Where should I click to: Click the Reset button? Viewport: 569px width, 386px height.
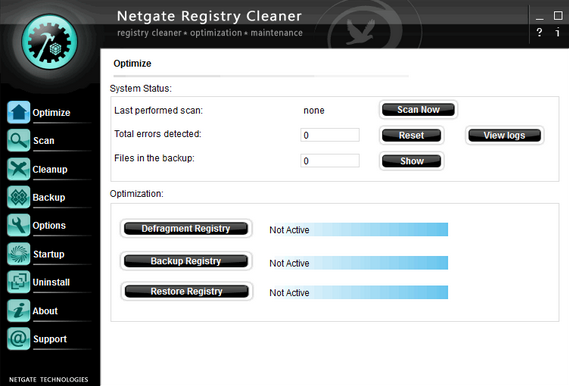point(412,135)
